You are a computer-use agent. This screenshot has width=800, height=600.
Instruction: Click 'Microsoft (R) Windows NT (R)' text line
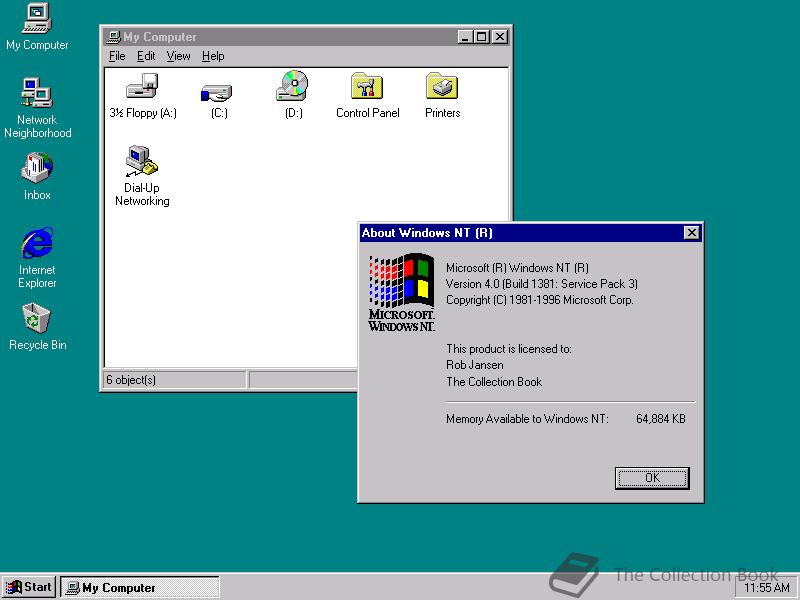pos(517,268)
